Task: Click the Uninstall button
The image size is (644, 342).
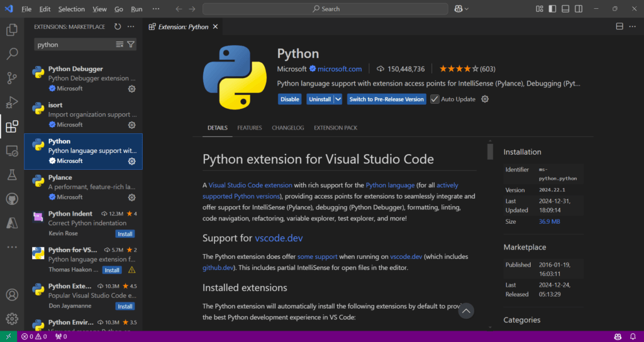Action: tap(320, 99)
